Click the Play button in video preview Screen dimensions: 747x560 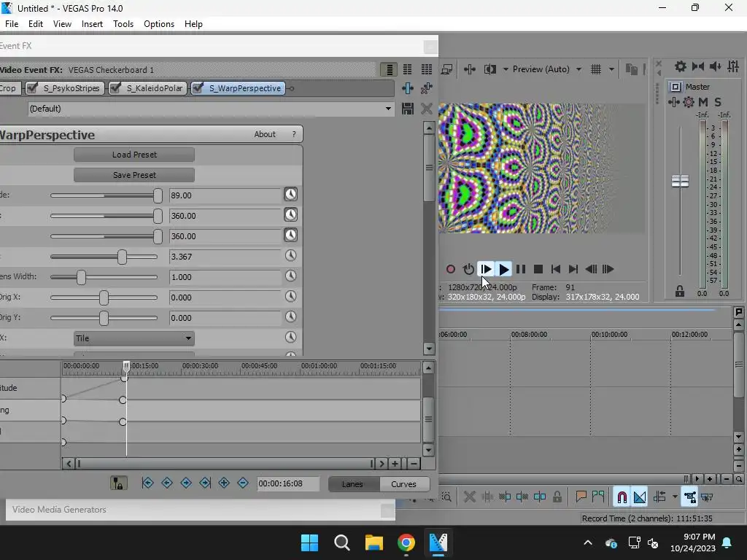pos(503,269)
